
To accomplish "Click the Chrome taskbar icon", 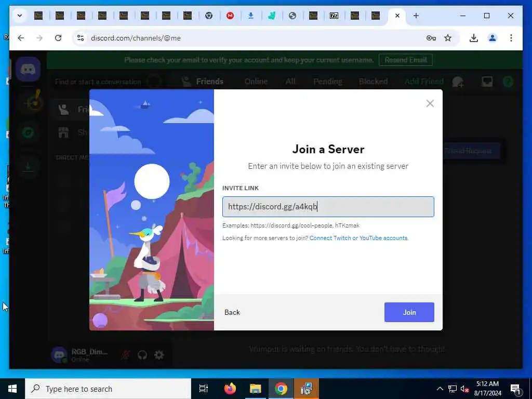I will 281,389.
